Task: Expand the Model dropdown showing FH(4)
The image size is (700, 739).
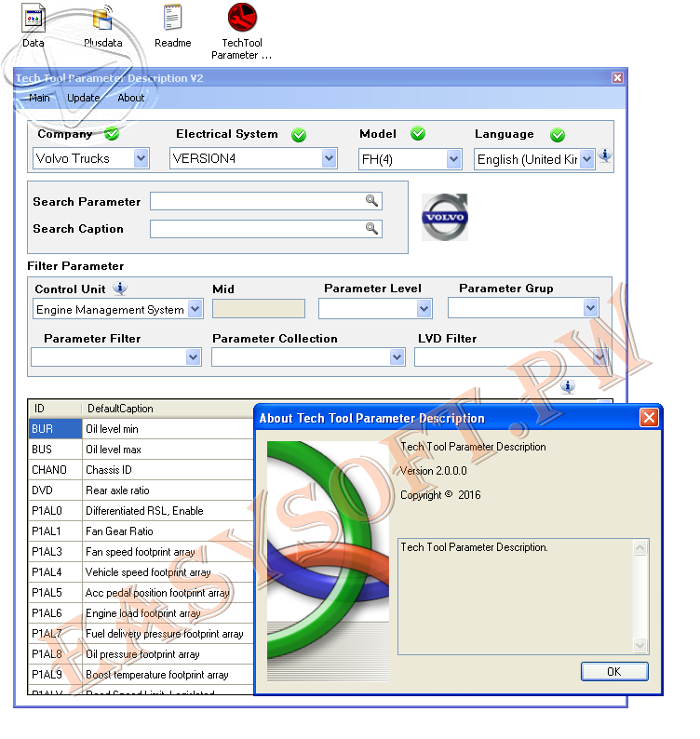Action: (453, 159)
